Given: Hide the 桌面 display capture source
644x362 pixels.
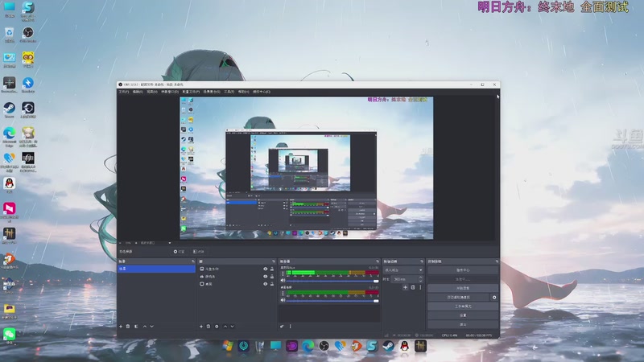Looking at the screenshot, I should point(266,284).
